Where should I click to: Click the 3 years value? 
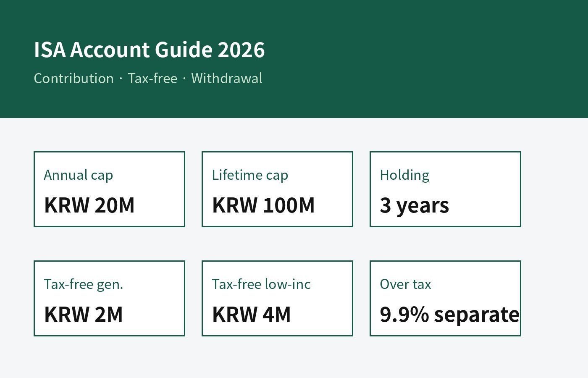click(415, 206)
